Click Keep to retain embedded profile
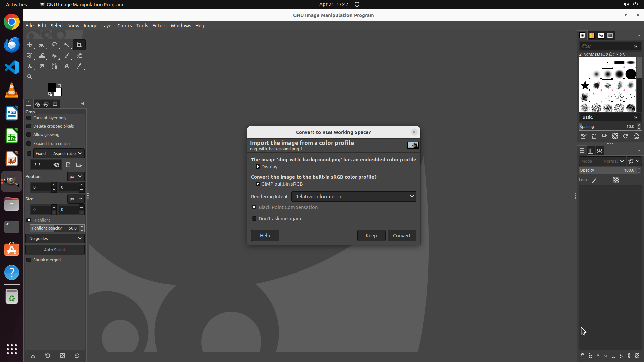The width and height of the screenshot is (644, 362). (371, 236)
